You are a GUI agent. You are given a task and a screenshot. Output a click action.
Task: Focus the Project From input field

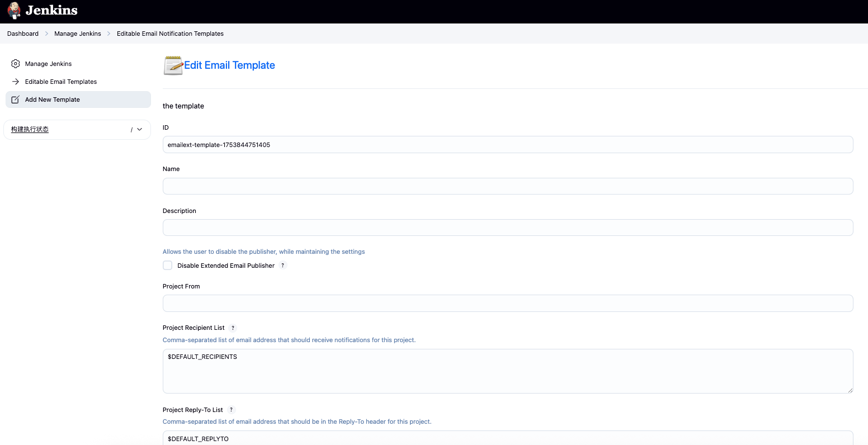(x=507, y=303)
